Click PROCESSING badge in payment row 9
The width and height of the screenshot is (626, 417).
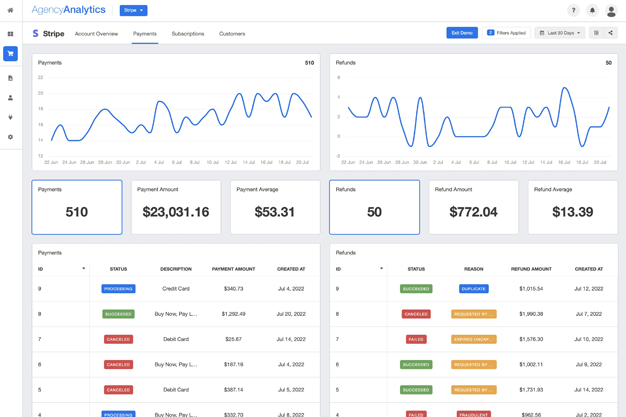[118, 289]
